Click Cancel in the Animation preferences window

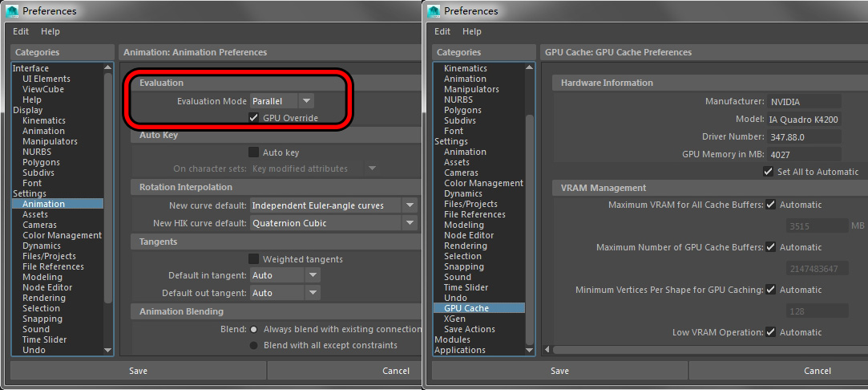(x=396, y=371)
